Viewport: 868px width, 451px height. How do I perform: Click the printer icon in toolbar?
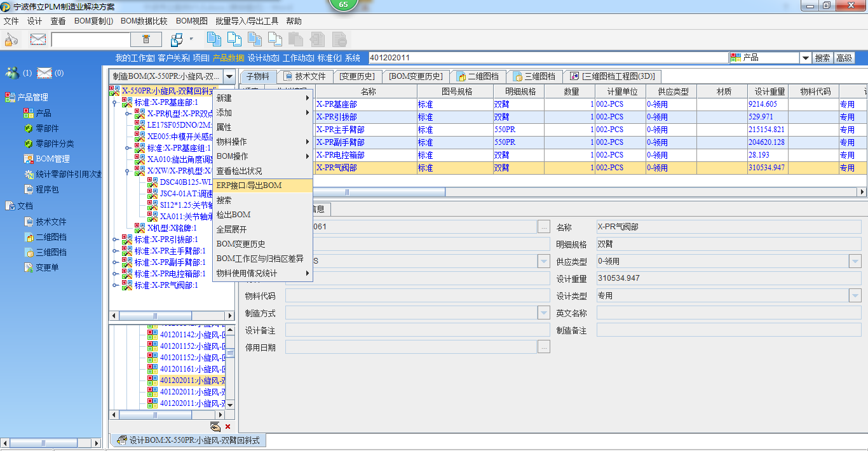[x=177, y=39]
